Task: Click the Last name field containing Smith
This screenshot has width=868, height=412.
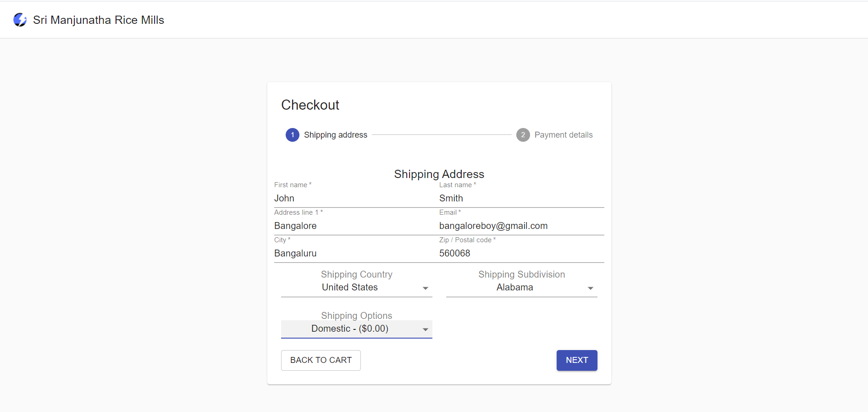Action: (522, 198)
